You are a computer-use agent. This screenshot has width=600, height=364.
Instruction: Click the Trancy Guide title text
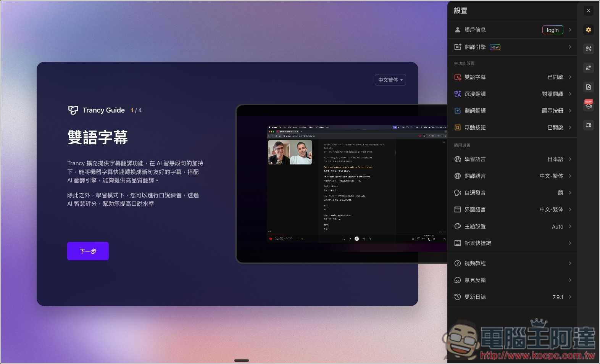tap(103, 110)
